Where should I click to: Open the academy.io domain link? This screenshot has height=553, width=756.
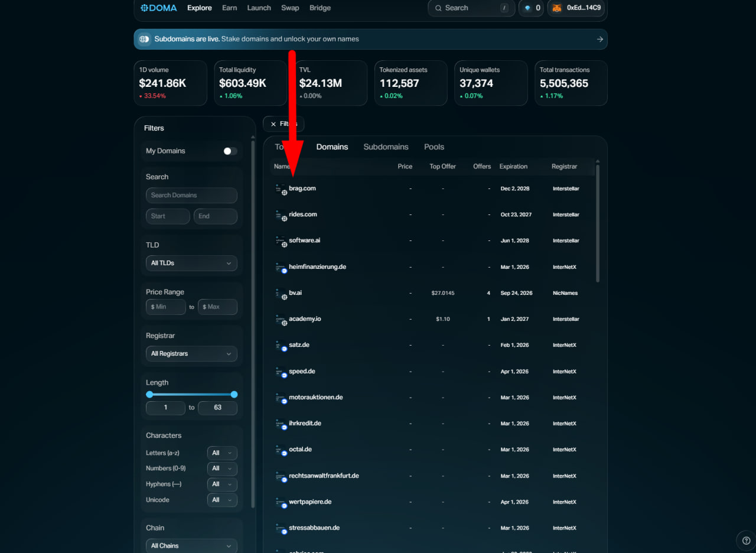[305, 319]
